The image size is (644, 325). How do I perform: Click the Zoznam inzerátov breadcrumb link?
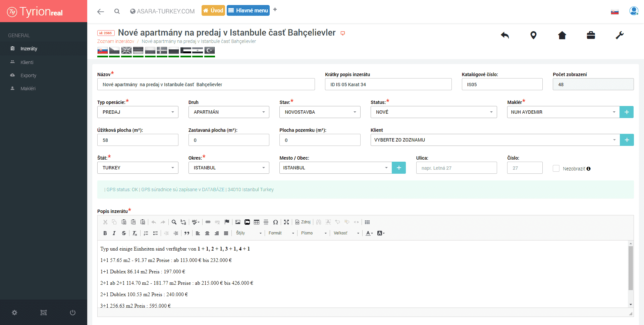(116, 41)
